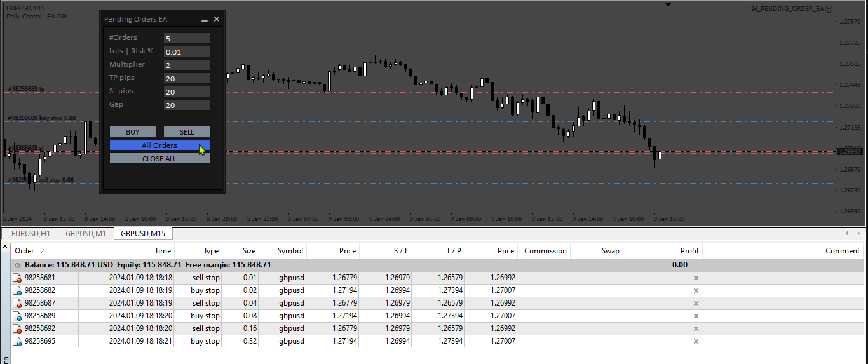Viewport: 868px width, 364px height.
Task: Delete pending order 98258681 via its x icon
Action: [x=696, y=278]
